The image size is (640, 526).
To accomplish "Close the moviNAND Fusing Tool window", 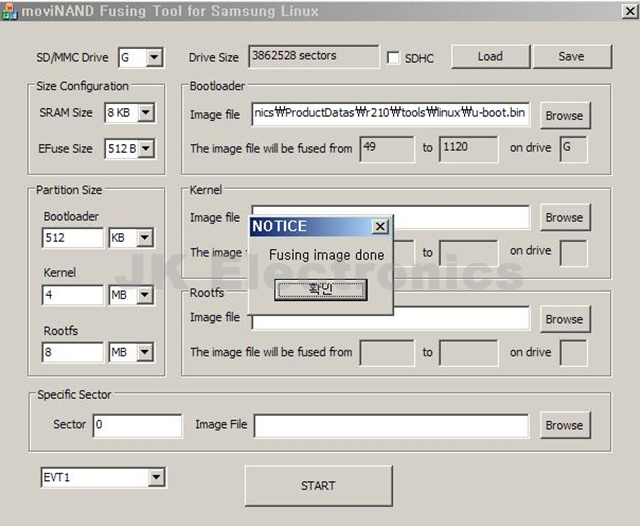I will (x=630, y=11).
